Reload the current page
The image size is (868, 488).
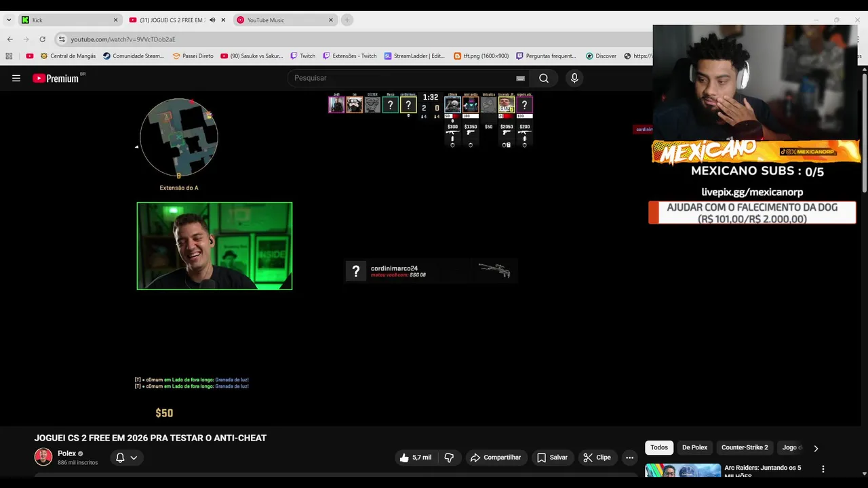tap(42, 39)
